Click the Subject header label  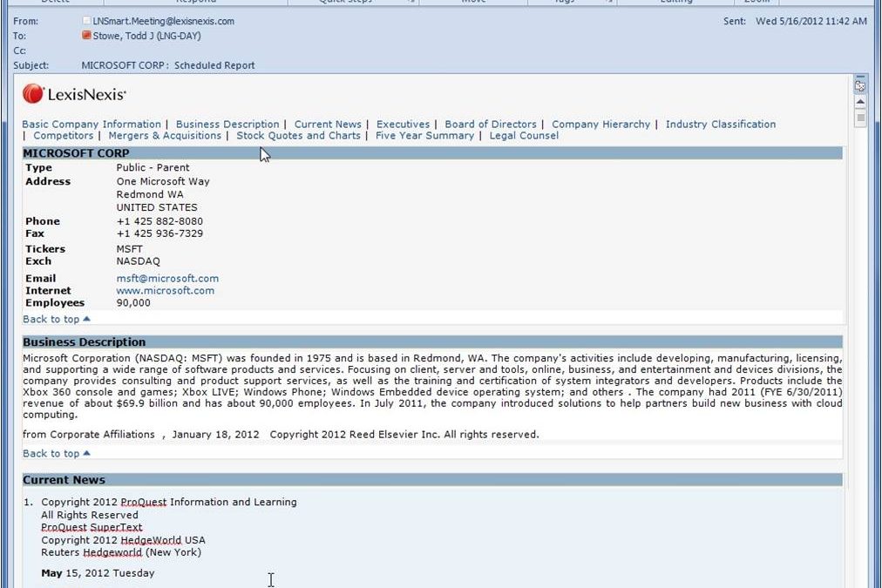31,65
